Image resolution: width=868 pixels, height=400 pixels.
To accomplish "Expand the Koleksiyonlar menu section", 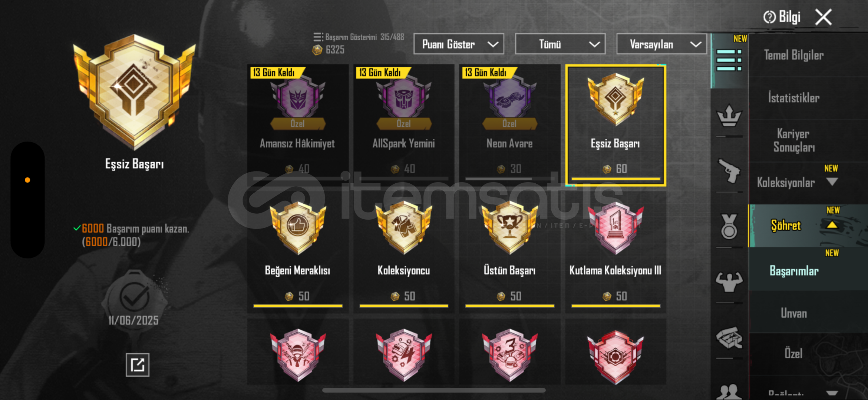I will pos(832,181).
